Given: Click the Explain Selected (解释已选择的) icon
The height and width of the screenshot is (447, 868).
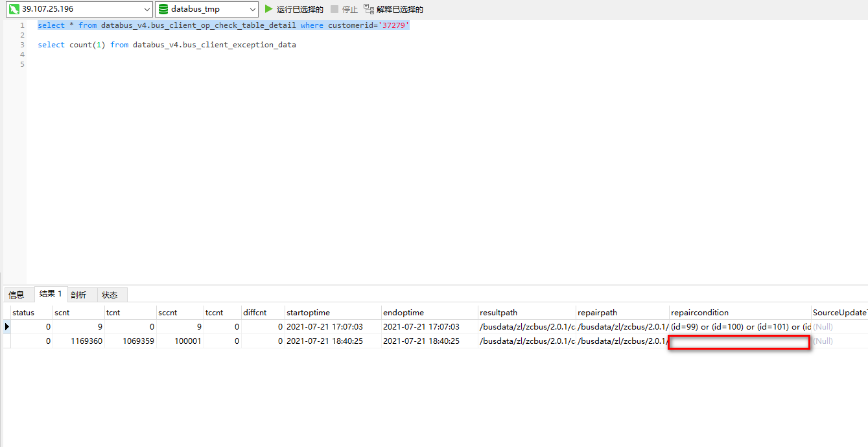Looking at the screenshot, I should pos(369,9).
